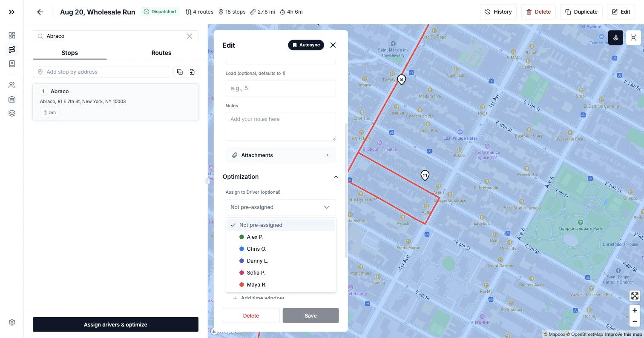Click the 5m duration chip
Screen dimensions: 644x338
(49, 113)
